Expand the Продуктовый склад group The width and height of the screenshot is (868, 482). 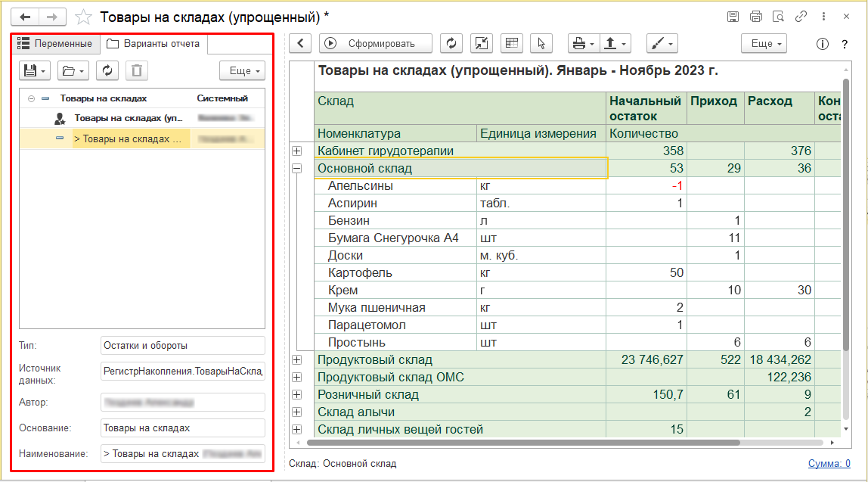[297, 360]
